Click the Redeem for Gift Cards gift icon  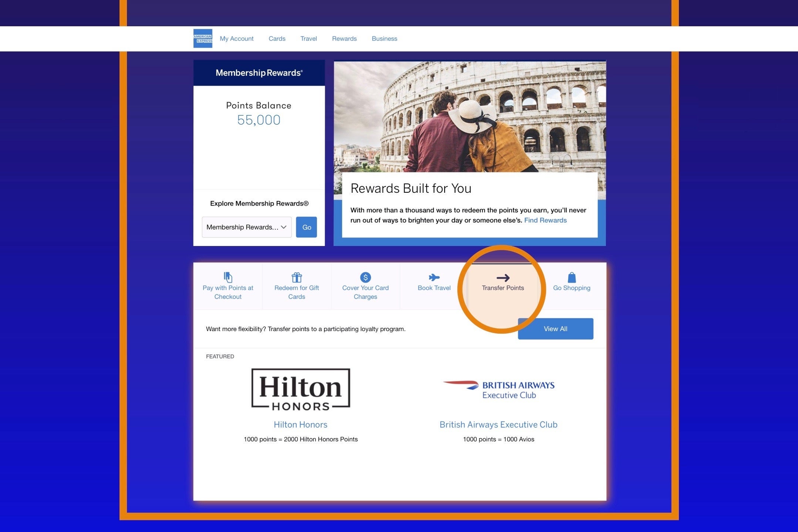pos(297,277)
